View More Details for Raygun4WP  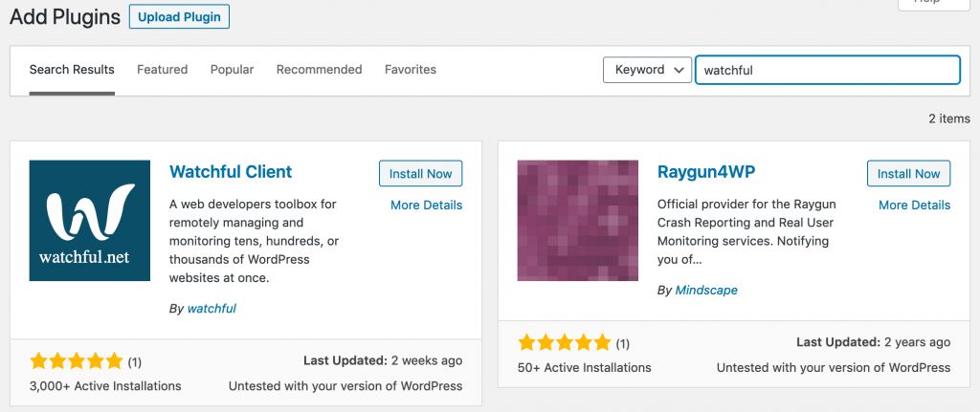pyautogui.click(x=914, y=205)
